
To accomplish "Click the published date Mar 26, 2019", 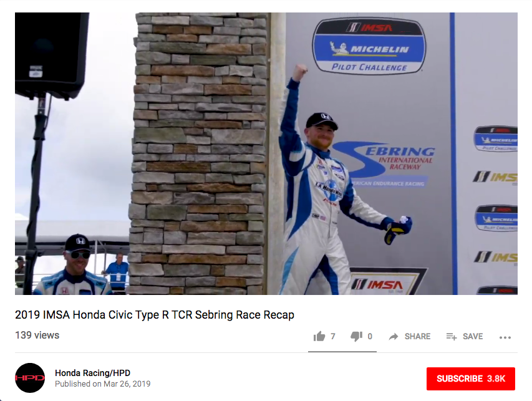I will coord(127,384).
